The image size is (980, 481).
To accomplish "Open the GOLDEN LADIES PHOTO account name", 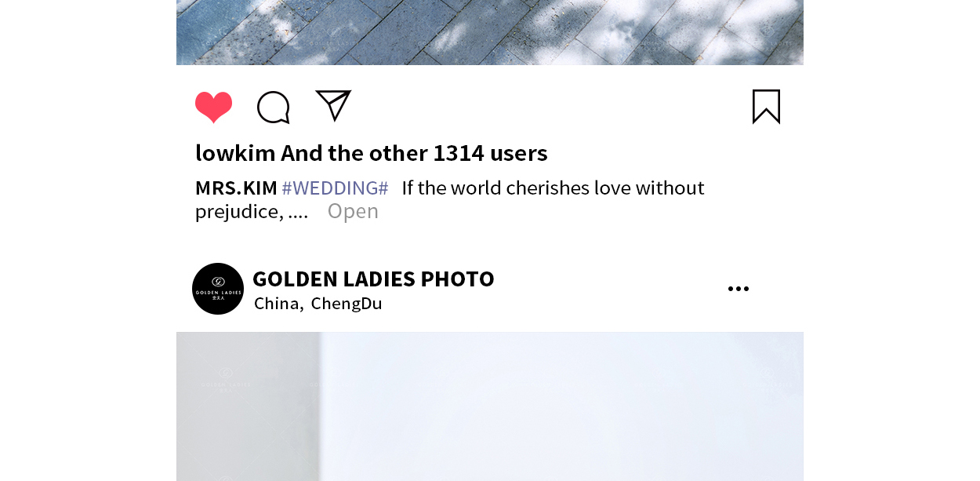I will (x=373, y=279).
